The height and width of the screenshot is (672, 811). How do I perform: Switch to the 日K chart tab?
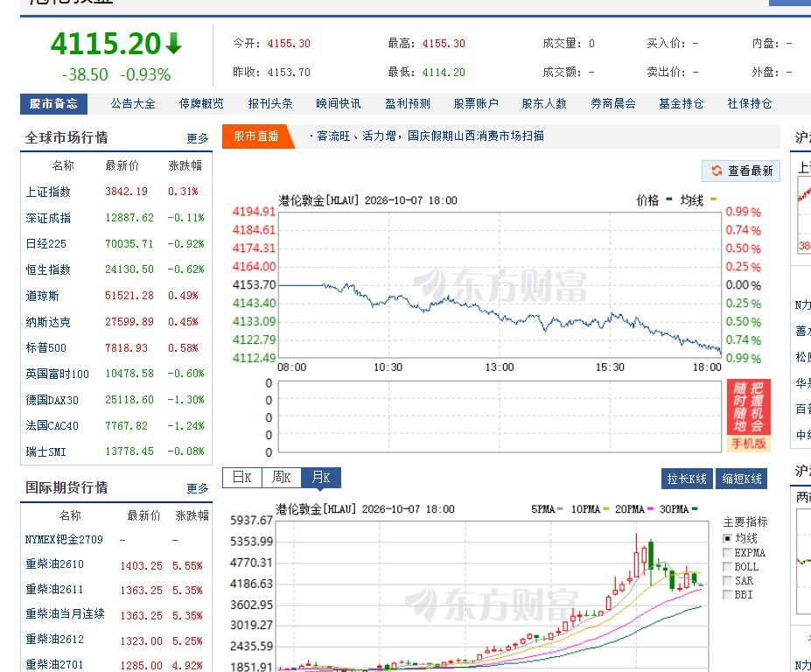pos(242,478)
